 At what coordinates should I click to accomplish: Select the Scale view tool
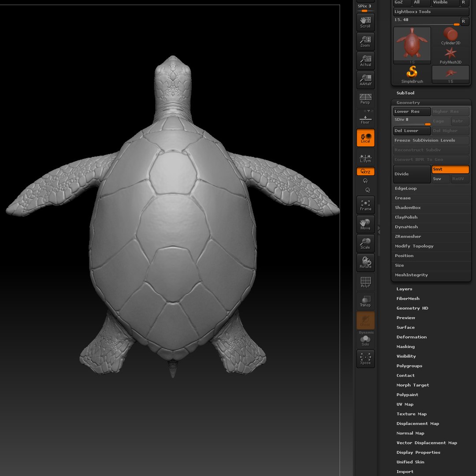[x=365, y=243]
